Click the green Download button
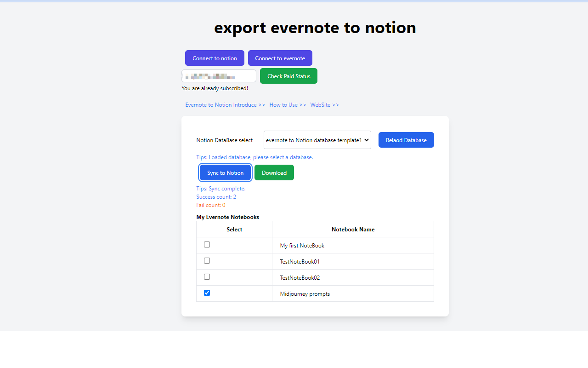588x368 pixels. (x=274, y=172)
